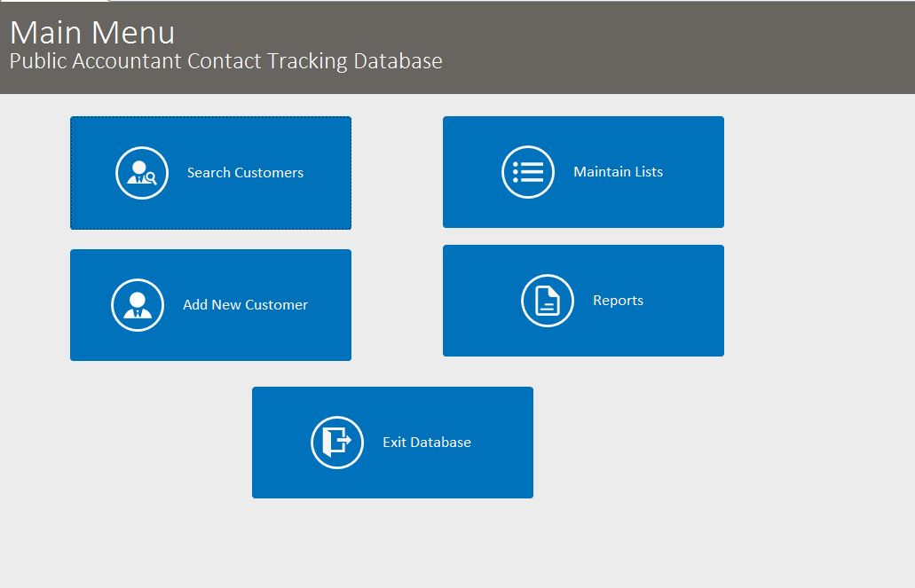The height and width of the screenshot is (588, 915).
Task: Click the exit door arrow icon
Action: [337, 443]
